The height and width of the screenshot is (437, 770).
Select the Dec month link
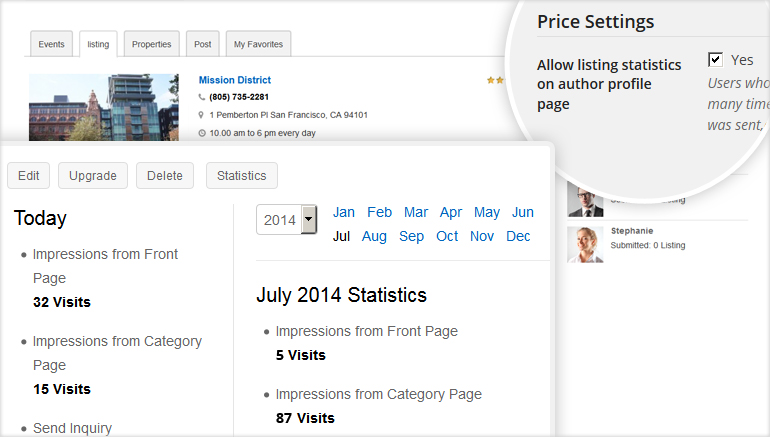tap(518, 236)
